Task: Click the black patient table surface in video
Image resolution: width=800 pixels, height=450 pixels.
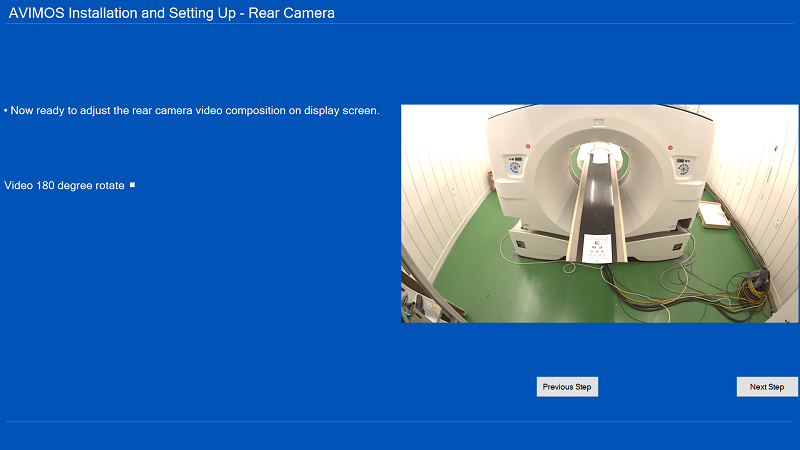Action: 599,200
